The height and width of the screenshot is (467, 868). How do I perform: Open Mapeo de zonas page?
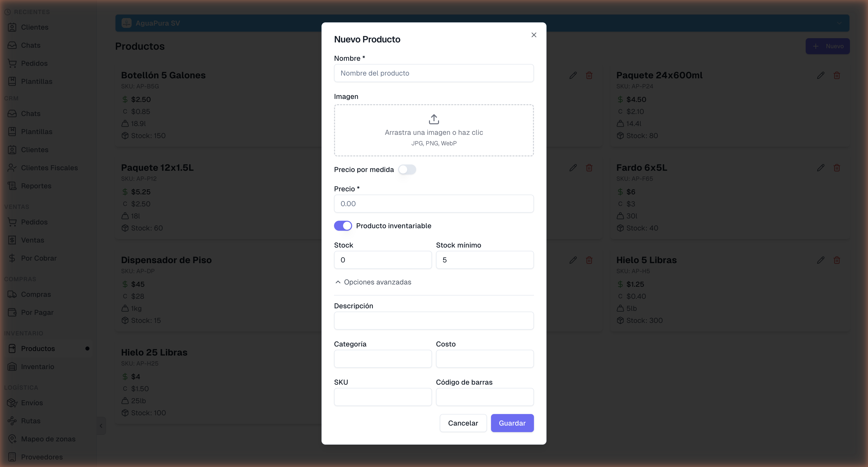[x=48, y=439]
